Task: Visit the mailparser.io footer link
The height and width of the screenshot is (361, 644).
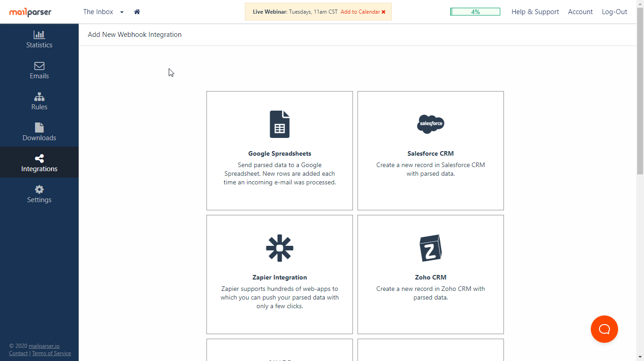Action: (x=44, y=346)
